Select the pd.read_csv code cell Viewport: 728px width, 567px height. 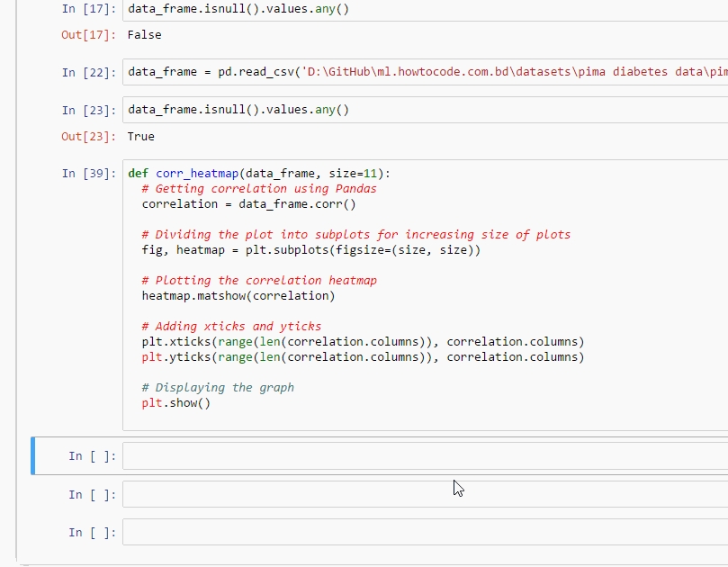coord(423,72)
